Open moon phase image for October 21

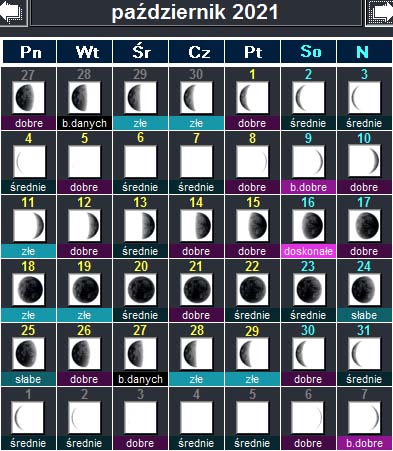196,290
